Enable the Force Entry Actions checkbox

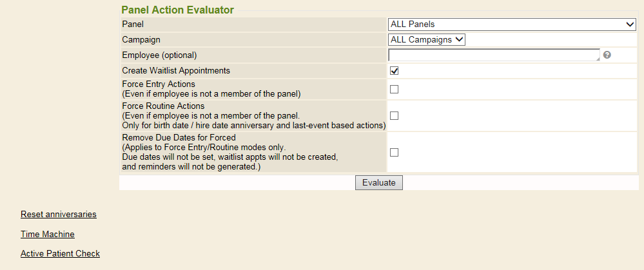[394, 90]
